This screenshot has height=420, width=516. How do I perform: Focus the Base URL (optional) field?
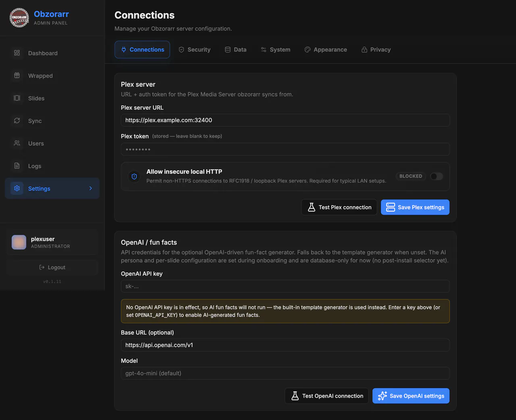[x=285, y=345]
